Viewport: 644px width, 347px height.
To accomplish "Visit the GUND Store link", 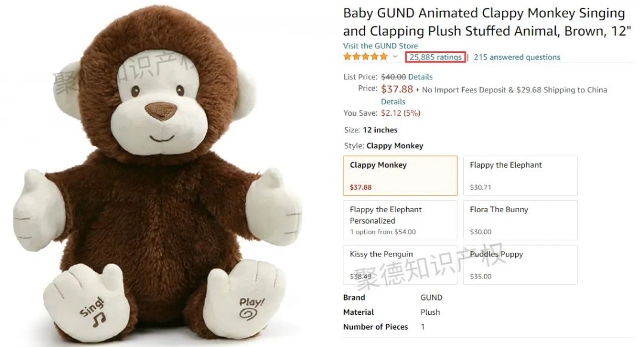I will click(x=380, y=45).
